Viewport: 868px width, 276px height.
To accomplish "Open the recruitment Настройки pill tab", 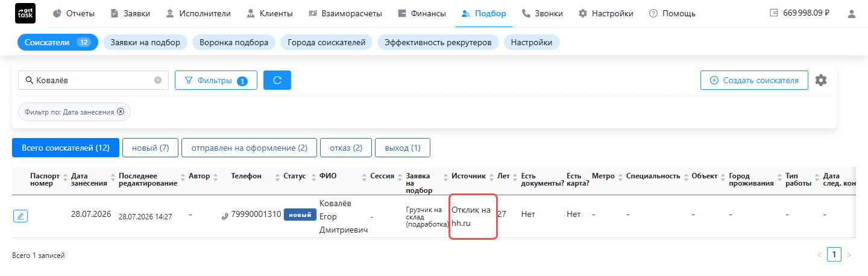I will coord(532,42).
